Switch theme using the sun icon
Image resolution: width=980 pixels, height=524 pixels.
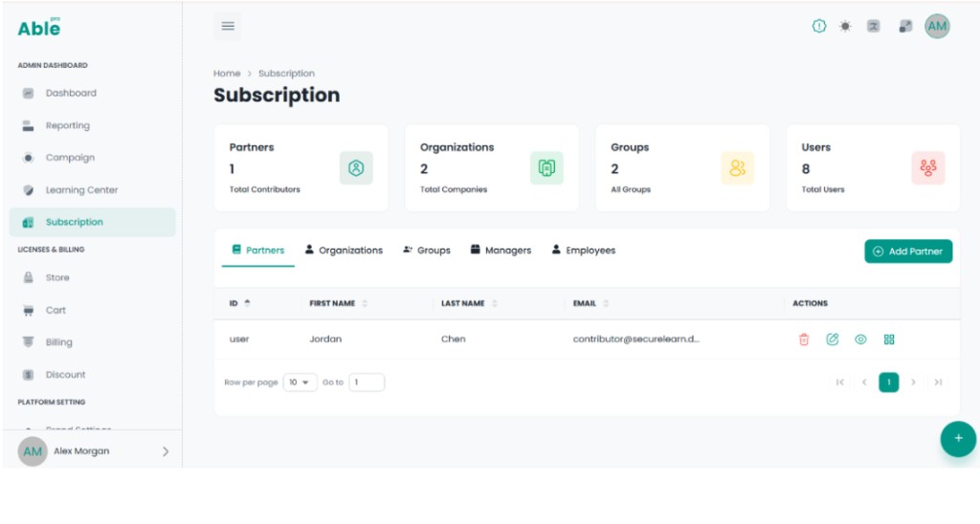coord(845,26)
